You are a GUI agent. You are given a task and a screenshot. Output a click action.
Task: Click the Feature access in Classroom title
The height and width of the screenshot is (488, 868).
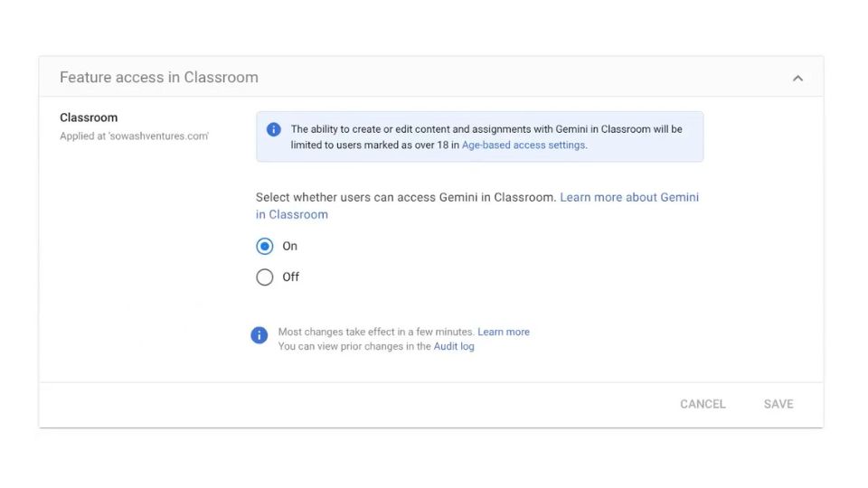[x=159, y=78]
